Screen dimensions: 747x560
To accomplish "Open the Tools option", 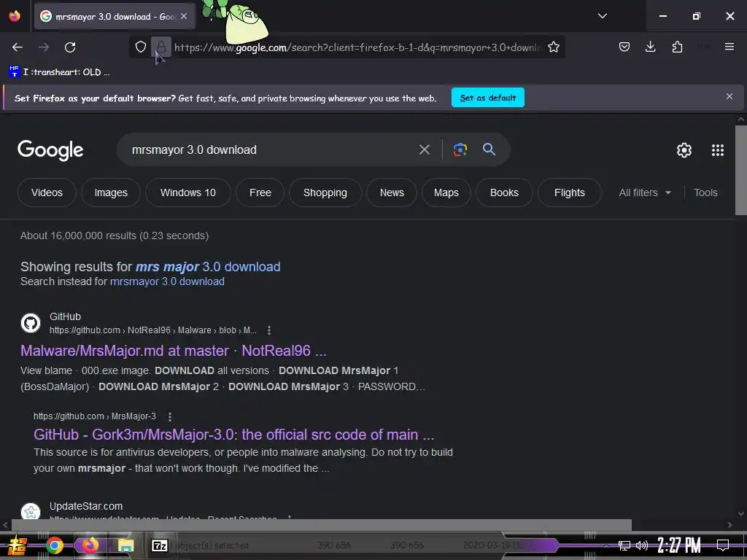I will [705, 192].
